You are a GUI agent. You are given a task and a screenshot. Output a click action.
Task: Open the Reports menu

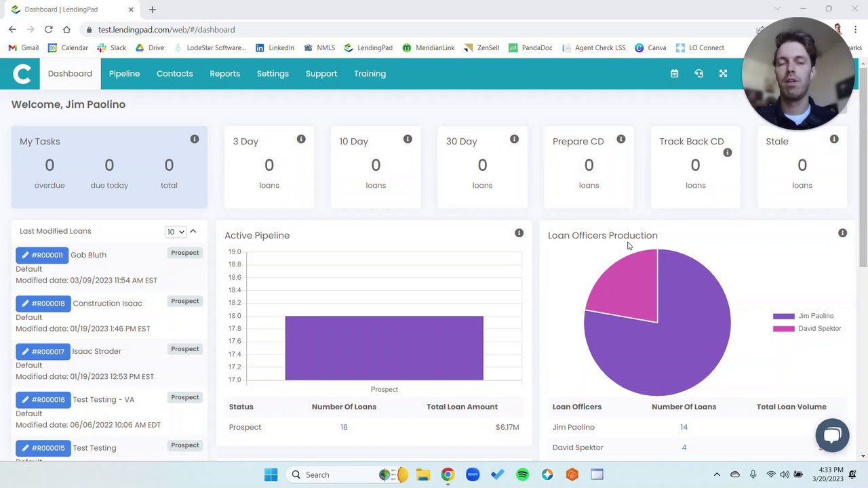pos(224,74)
